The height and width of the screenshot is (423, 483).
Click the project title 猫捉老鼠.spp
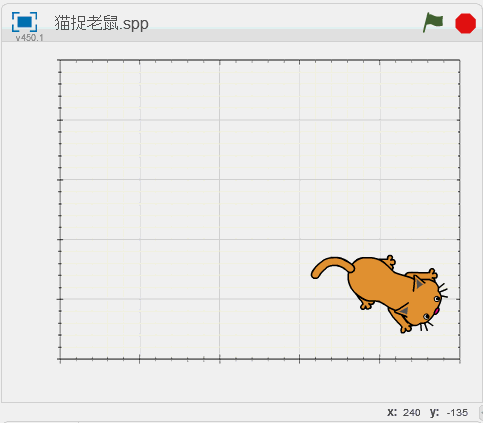point(101,23)
